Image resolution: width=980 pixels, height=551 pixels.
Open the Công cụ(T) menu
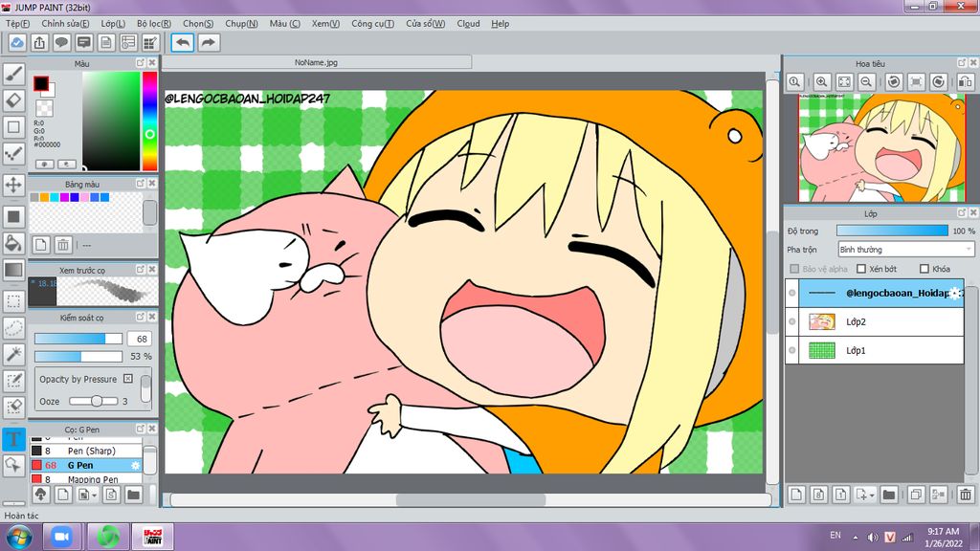coord(372,23)
